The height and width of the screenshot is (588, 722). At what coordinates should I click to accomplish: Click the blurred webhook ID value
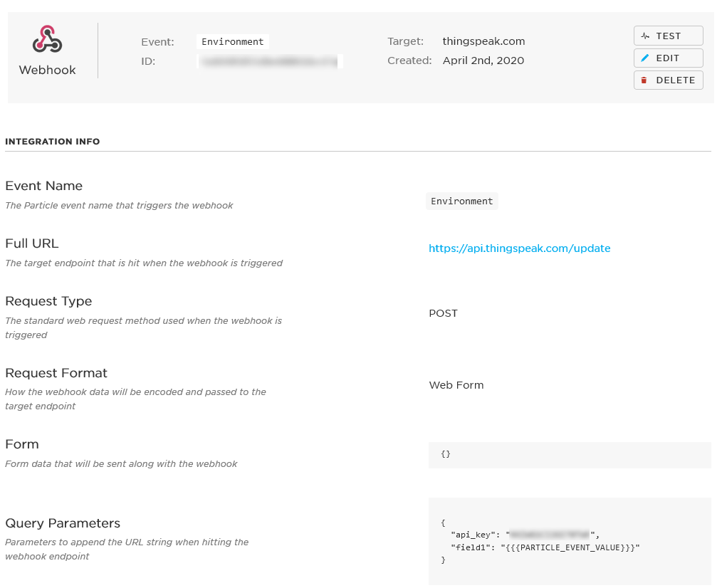pyautogui.click(x=270, y=61)
